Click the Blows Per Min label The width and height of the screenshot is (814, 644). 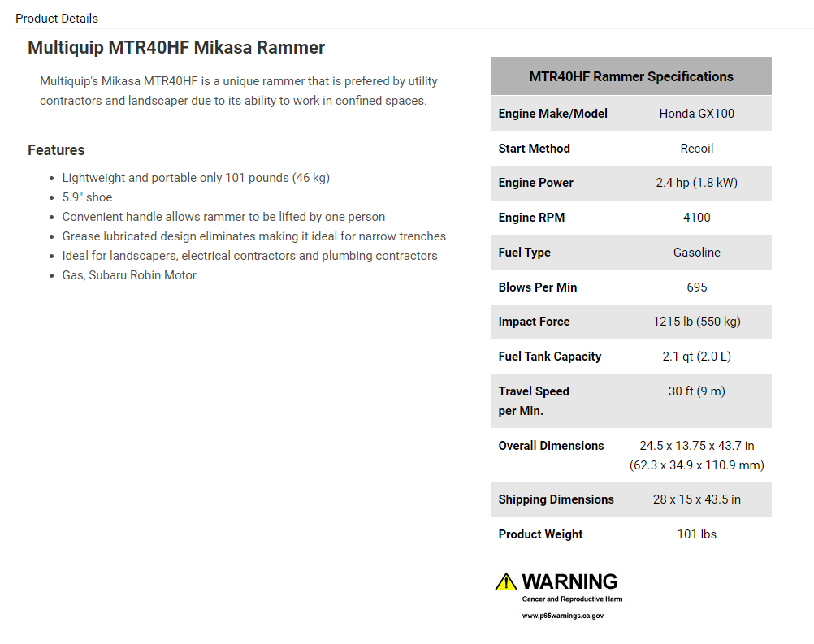pyautogui.click(x=537, y=287)
